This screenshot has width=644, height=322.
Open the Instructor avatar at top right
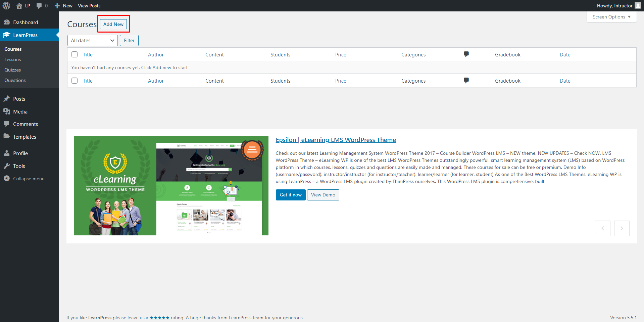pos(638,6)
